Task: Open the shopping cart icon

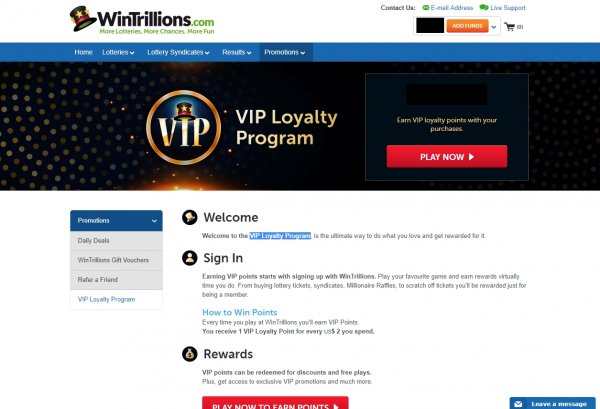Action: (x=509, y=27)
